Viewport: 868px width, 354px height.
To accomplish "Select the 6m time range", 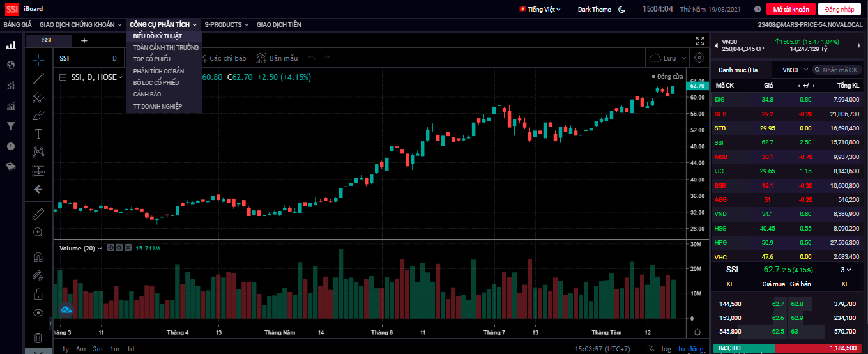I will click(x=81, y=349).
